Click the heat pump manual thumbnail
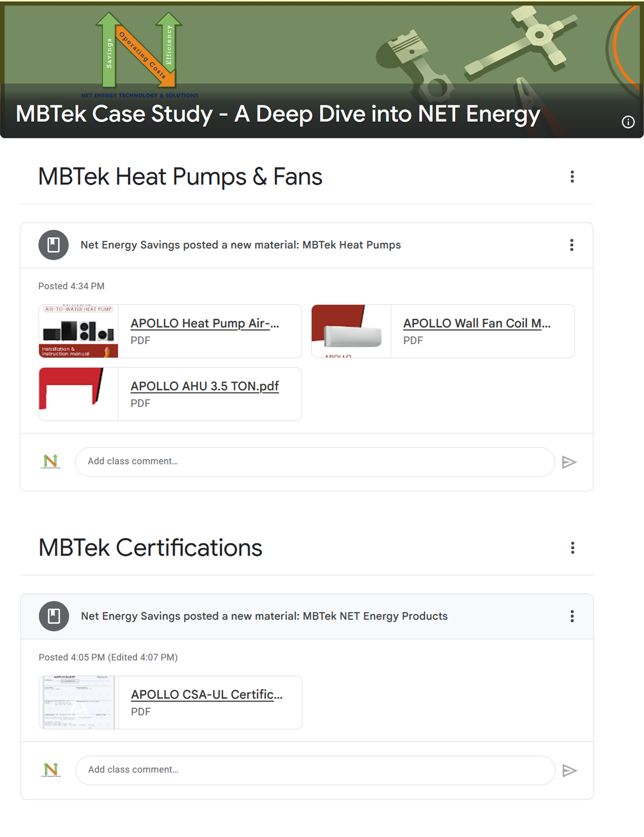 (79, 331)
